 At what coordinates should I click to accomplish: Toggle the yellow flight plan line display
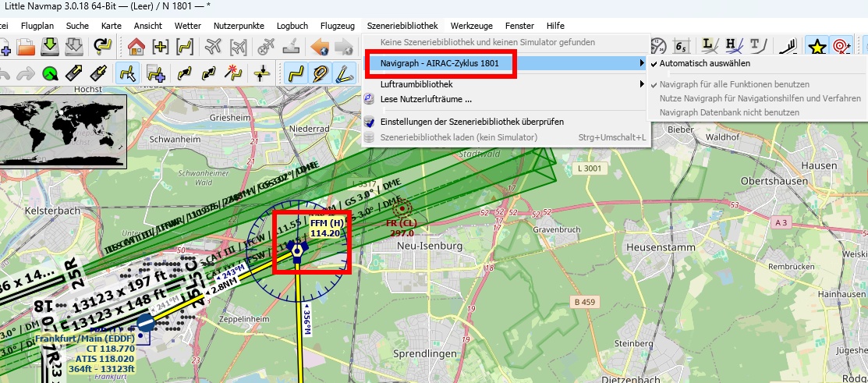click(297, 73)
